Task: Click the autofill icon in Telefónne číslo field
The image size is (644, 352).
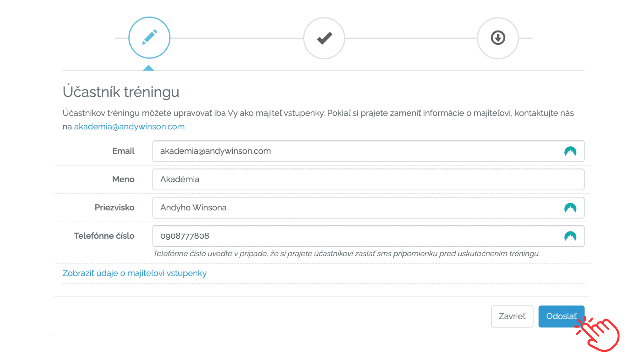Action: pos(570,236)
